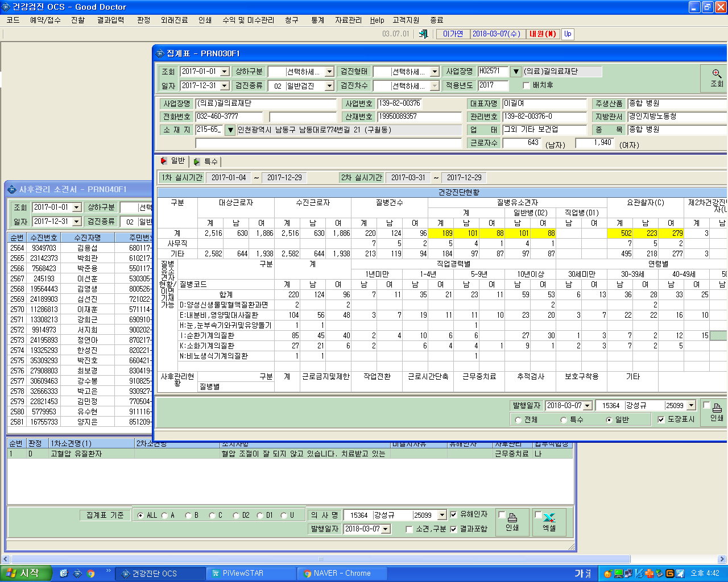Screen dimensions: 728x582
Task: Click the Up button on top toolbar
Action: coord(568,34)
